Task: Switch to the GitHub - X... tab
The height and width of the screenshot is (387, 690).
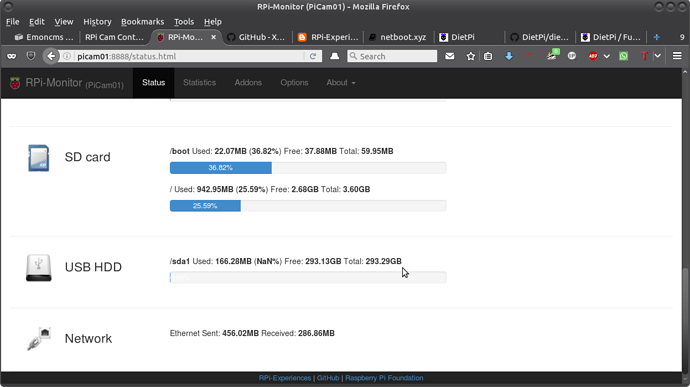Action: [256, 37]
